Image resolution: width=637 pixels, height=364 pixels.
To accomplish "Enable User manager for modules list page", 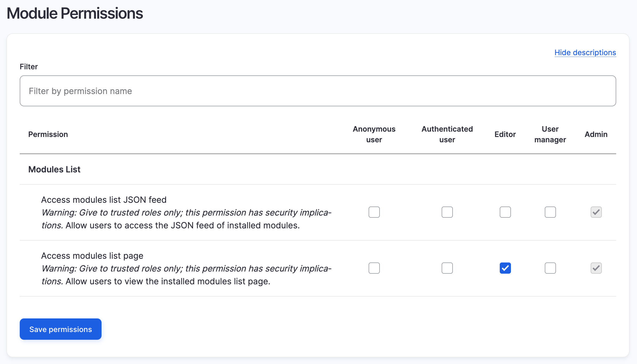I will (550, 268).
